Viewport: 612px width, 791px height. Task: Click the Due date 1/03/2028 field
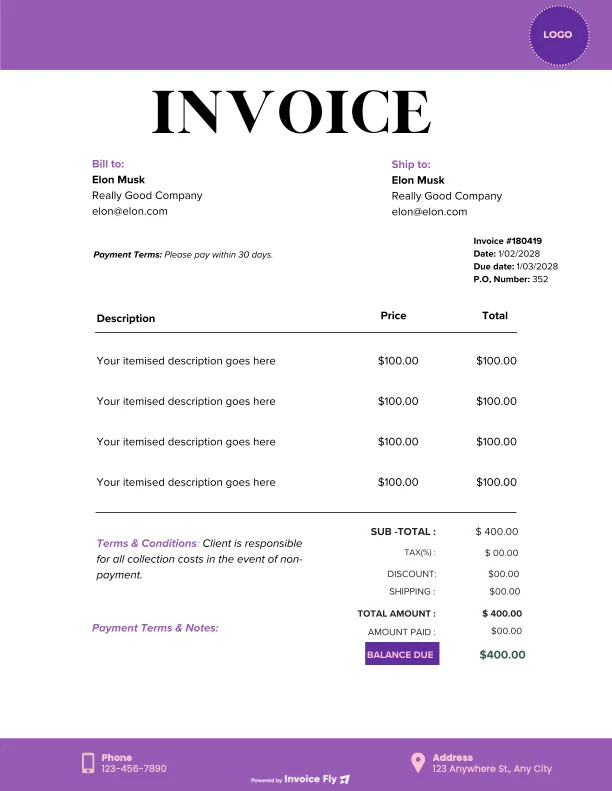pyautogui.click(x=515, y=267)
